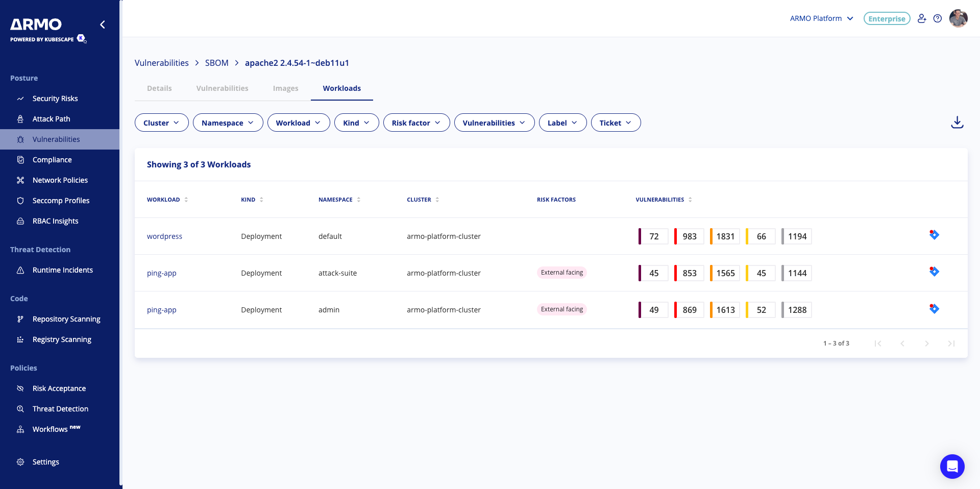Click the '1 – 3 of 3' pagination text
The image size is (980, 489).
[x=836, y=344]
